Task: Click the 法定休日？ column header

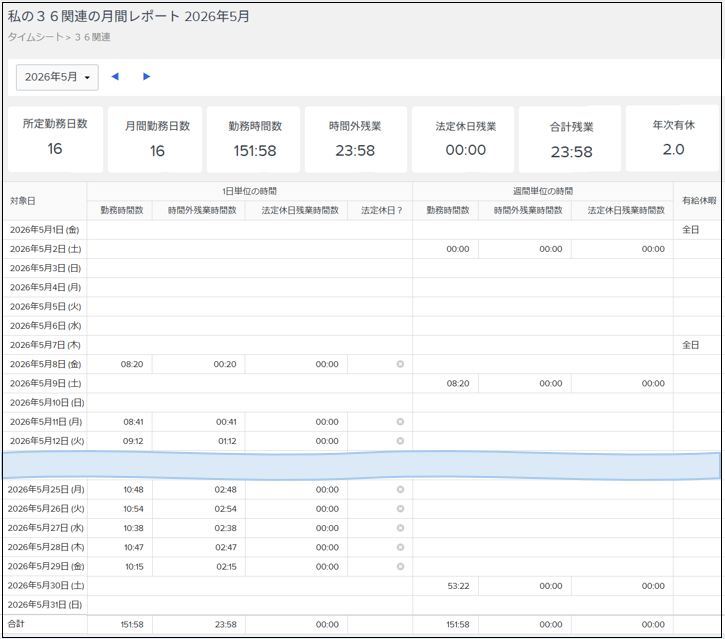Action: 381,210
